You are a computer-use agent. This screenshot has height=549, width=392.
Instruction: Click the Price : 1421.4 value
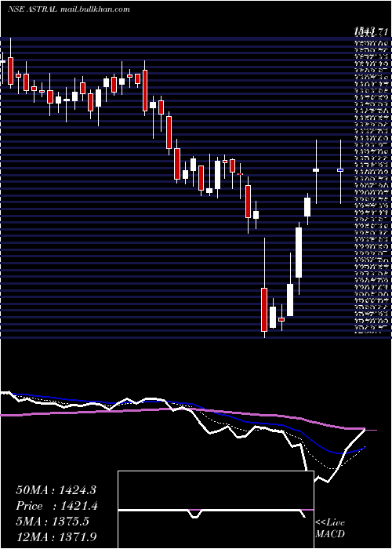coord(56,506)
